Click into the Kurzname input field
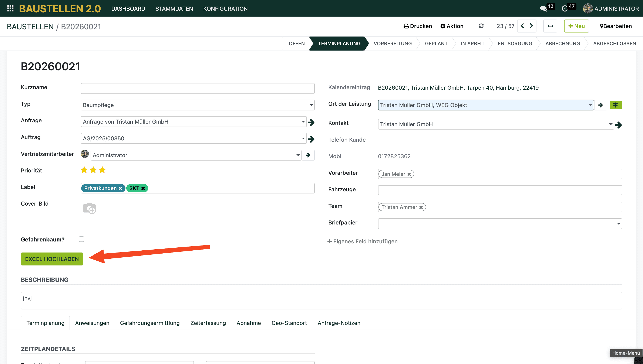The image size is (643, 364). click(197, 88)
